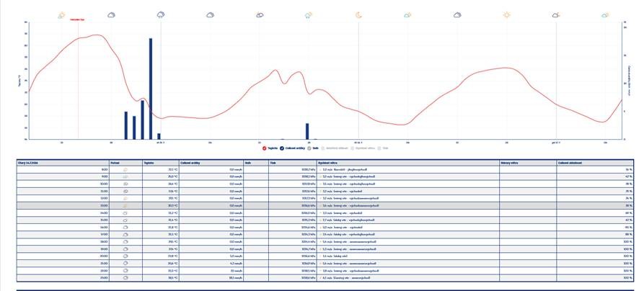Toggle the red Teplota legend checkbox
The image size is (644, 291).
(x=265, y=148)
